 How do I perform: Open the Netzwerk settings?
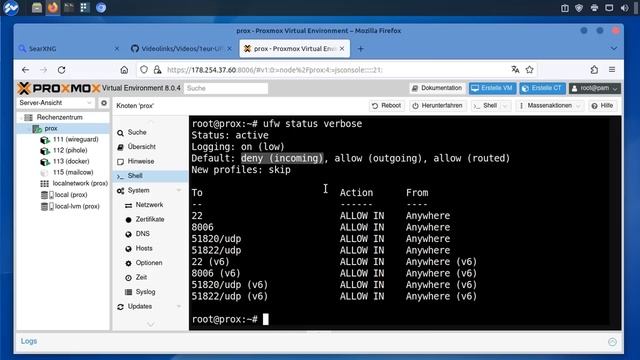[149, 204]
